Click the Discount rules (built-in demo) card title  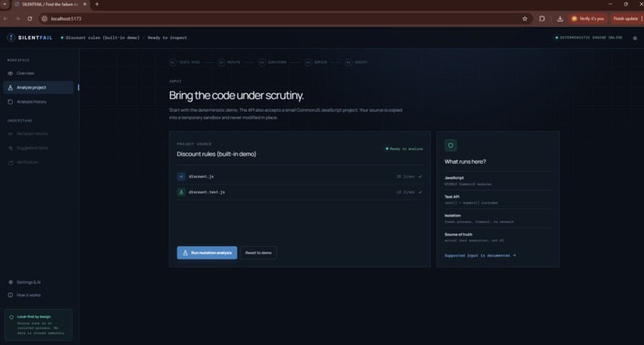pyautogui.click(x=217, y=154)
